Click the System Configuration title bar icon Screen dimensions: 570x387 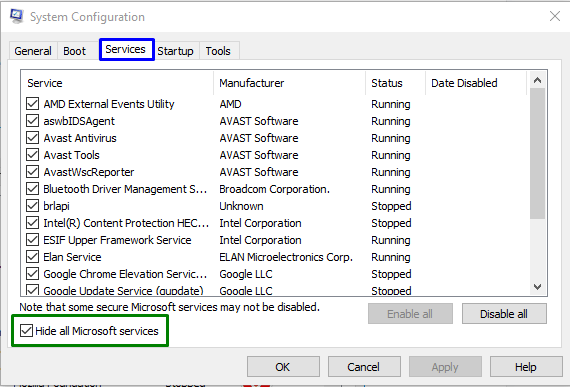[16, 16]
